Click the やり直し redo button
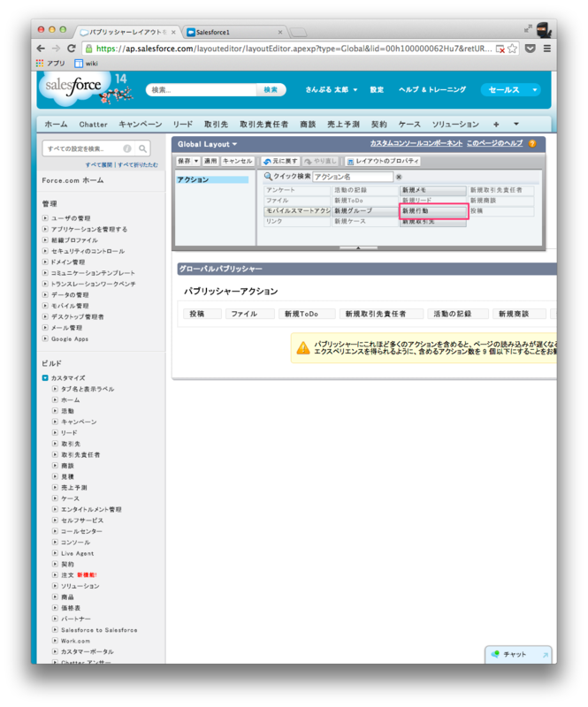The image size is (588, 707). point(320,161)
